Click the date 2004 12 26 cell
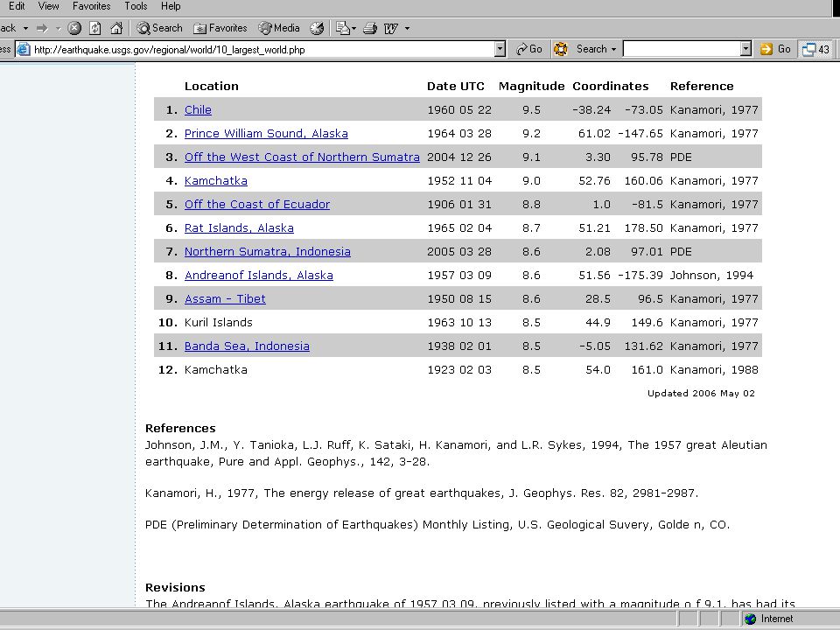 pyautogui.click(x=459, y=157)
